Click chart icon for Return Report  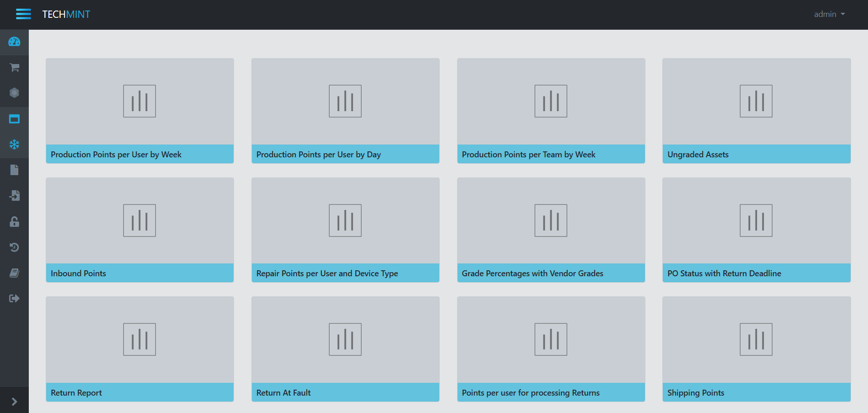point(139,339)
